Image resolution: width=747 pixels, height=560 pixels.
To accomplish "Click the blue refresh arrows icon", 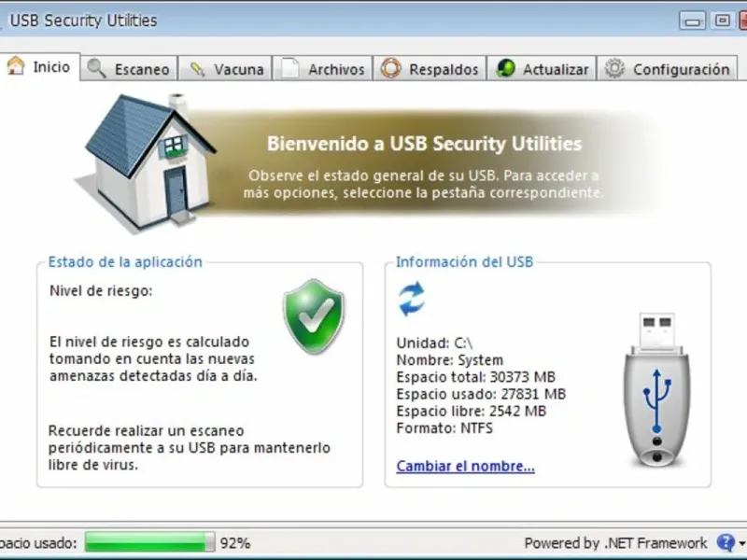I will [411, 299].
